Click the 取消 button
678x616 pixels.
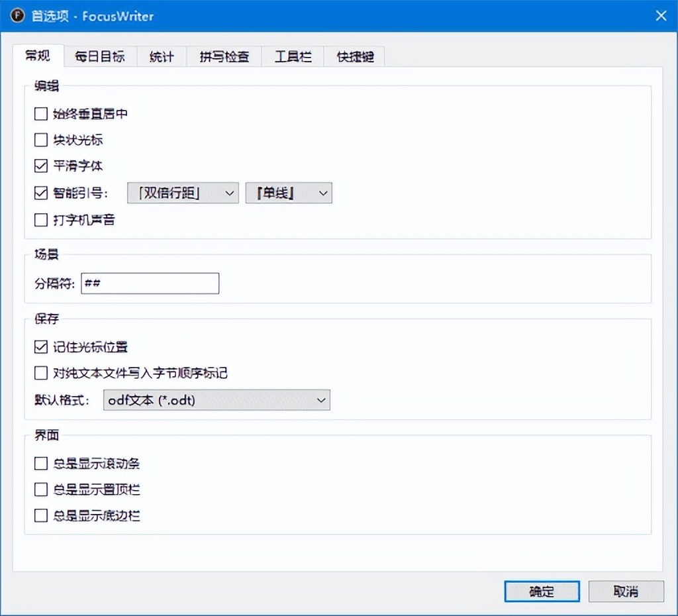(626, 591)
